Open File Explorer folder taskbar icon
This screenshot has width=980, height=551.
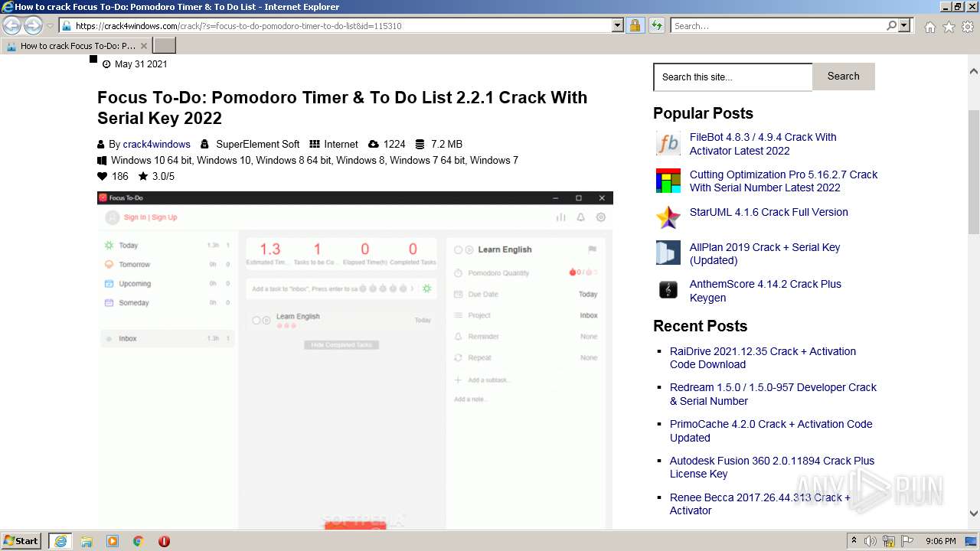point(87,541)
